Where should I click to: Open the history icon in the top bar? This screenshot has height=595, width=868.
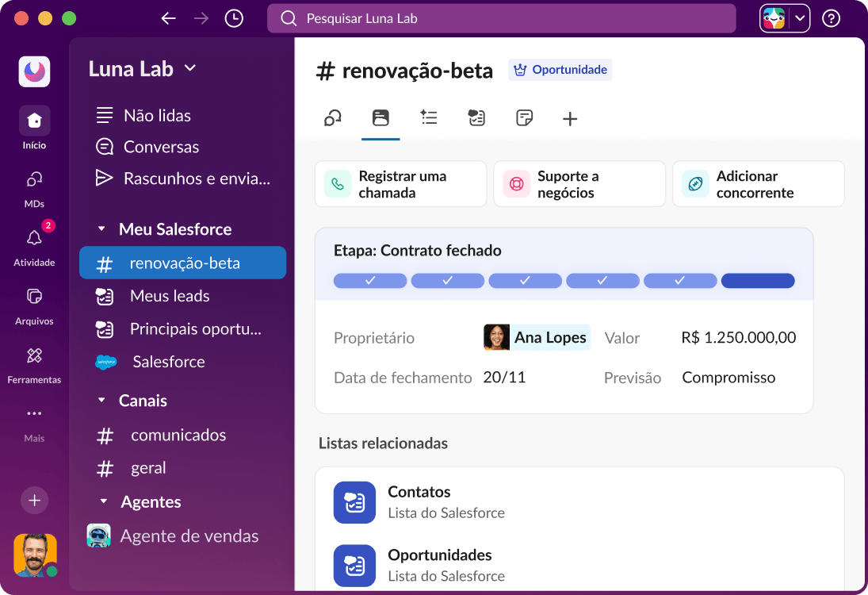coord(233,17)
